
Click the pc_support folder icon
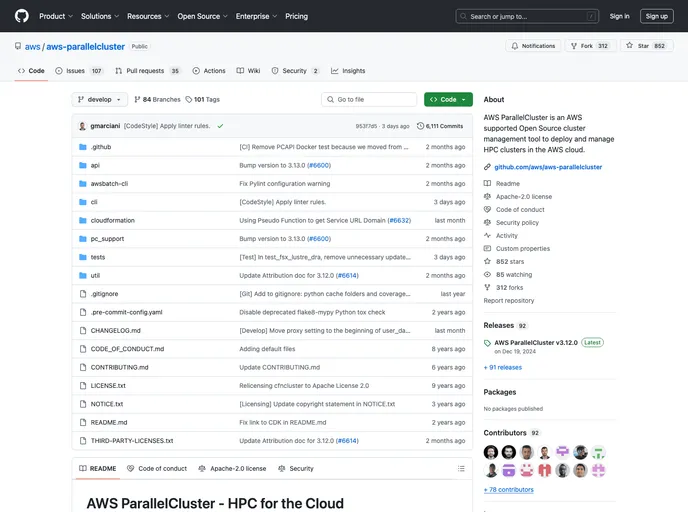[82, 239]
